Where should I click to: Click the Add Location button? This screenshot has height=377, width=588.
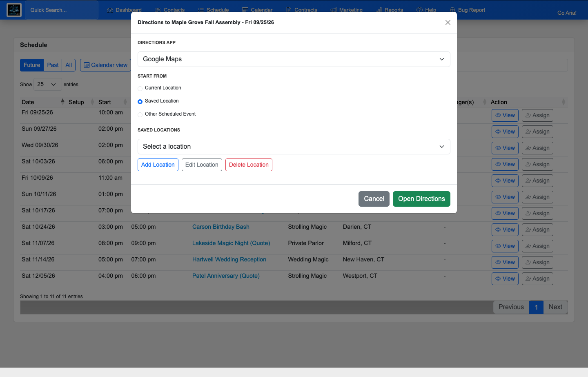coord(158,165)
